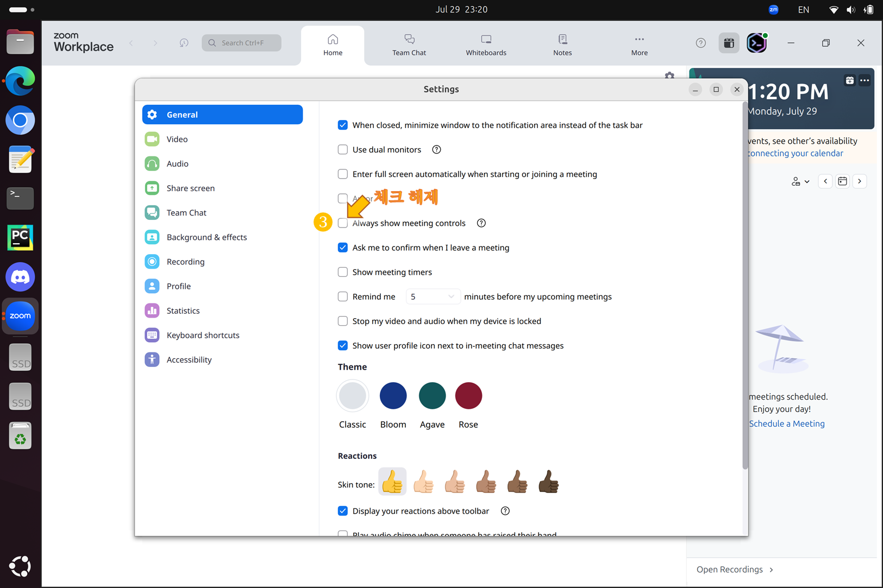Uncheck Display your reactions above toolbar
This screenshot has height=588, width=883.
[343, 511]
